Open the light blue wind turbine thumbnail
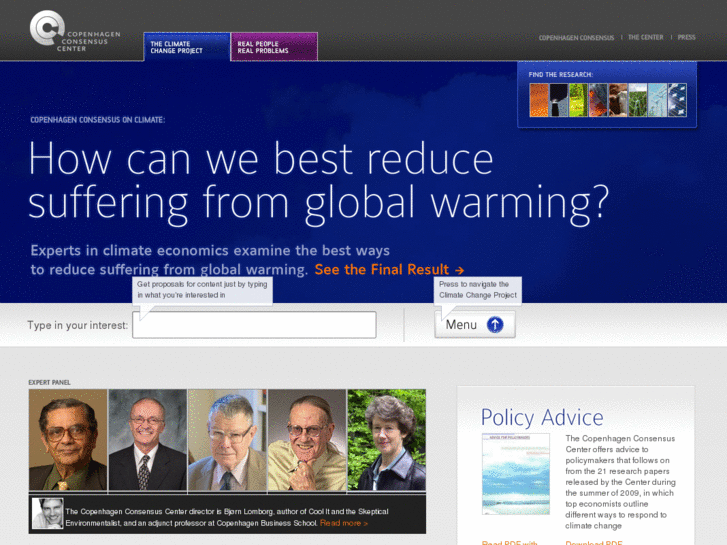This screenshot has width=727, height=545. tap(657, 100)
